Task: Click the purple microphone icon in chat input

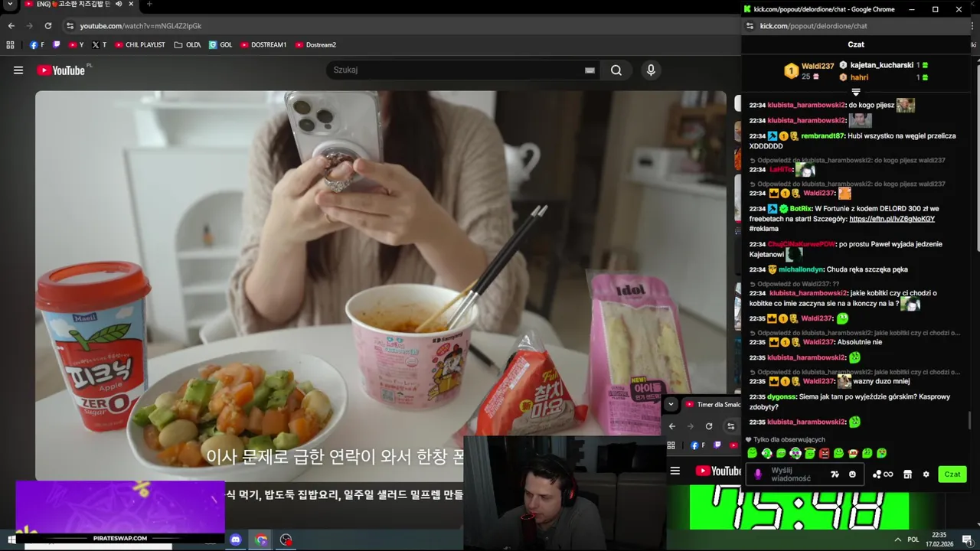Action: (758, 474)
